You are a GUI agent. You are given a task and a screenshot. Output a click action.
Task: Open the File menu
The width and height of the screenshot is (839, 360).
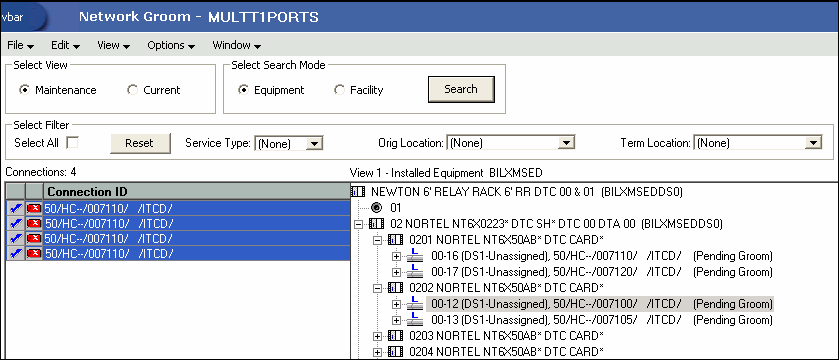point(21,45)
